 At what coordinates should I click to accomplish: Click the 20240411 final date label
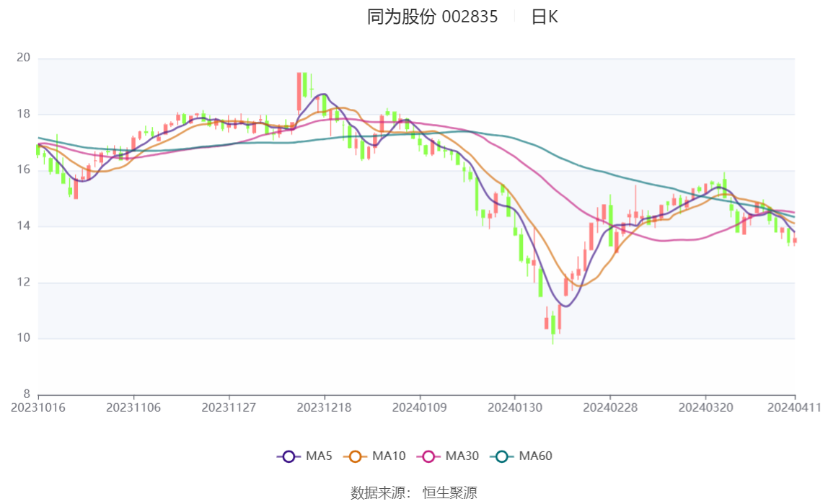794,407
